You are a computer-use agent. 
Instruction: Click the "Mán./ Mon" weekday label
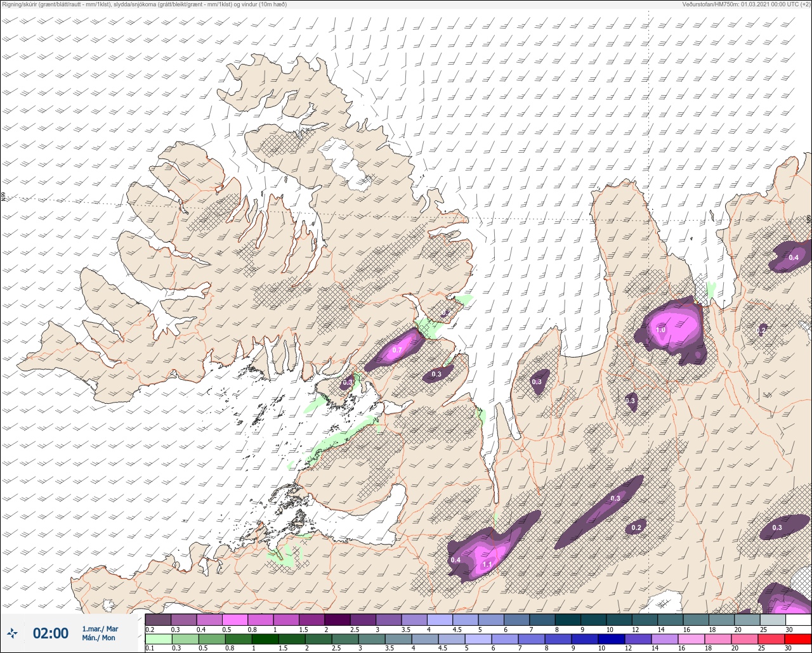[x=98, y=638]
